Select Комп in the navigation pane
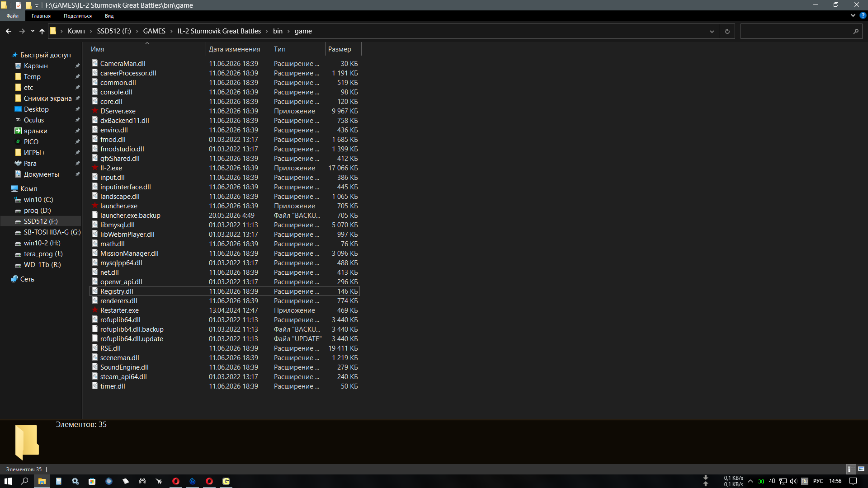This screenshot has width=868, height=488. [x=28, y=189]
